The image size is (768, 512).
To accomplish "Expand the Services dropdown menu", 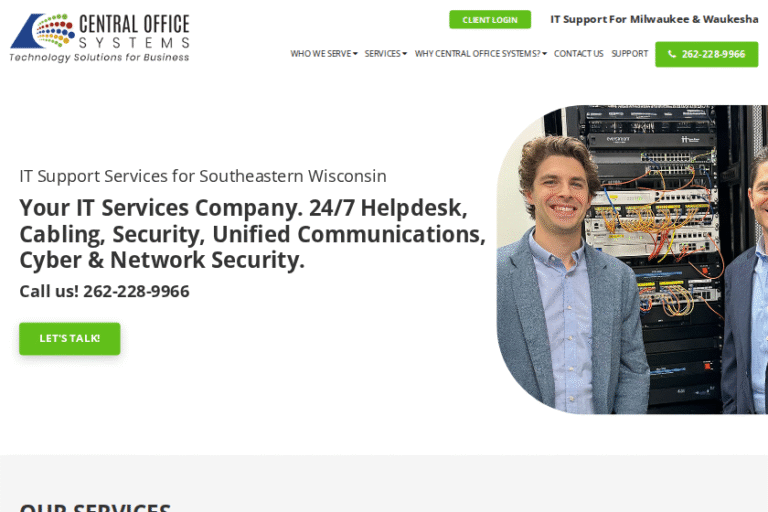I will pyautogui.click(x=385, y=53).
